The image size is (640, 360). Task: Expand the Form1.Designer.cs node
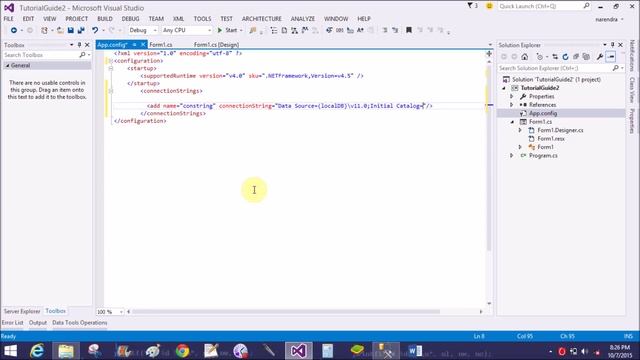(x=520, y=130)
